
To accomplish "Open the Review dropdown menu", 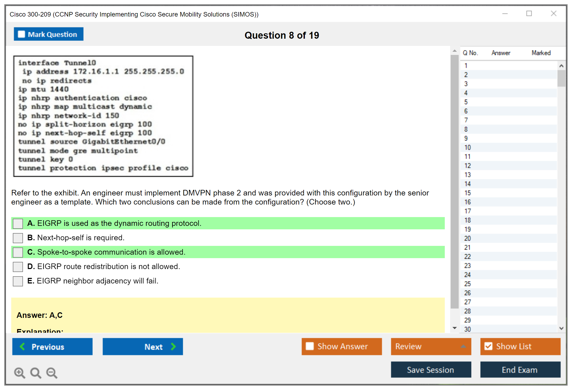I will [x=463, y=346].
